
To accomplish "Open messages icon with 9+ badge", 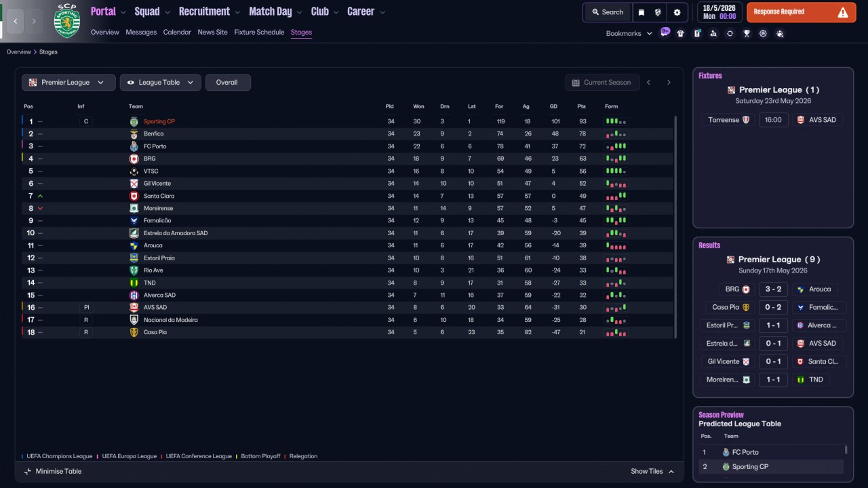I will coord(665,33).
